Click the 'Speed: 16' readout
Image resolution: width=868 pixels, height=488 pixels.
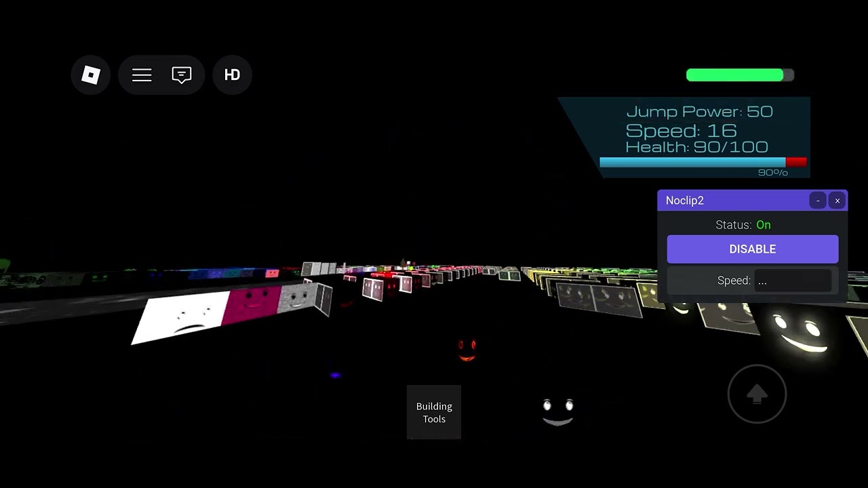click(x=681, y=130)
